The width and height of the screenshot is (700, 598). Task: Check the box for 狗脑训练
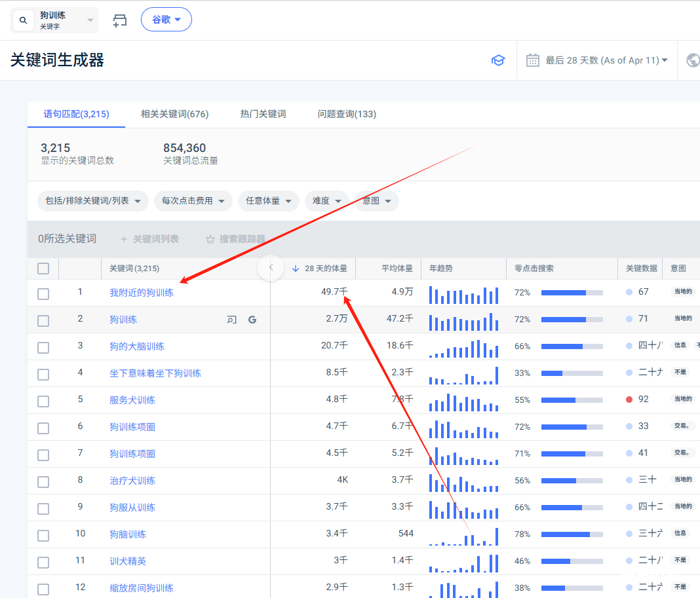click(x=43, y=536)
